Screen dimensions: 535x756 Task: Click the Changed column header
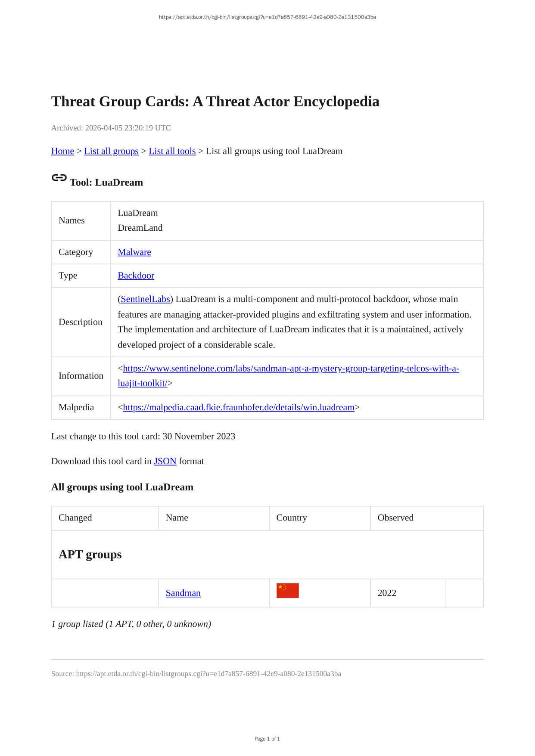(75, 517)
